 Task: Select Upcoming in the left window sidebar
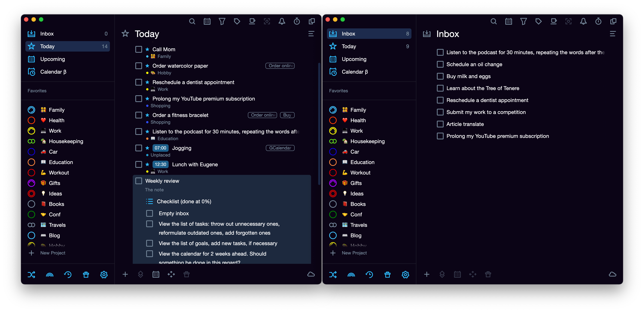tap(53, 59)
